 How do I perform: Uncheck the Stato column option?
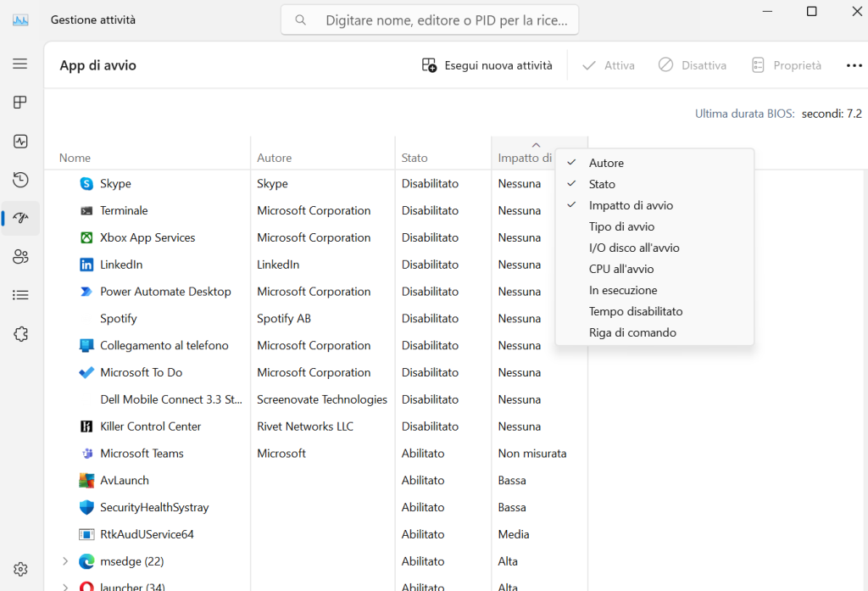click(x=654, y=184)
